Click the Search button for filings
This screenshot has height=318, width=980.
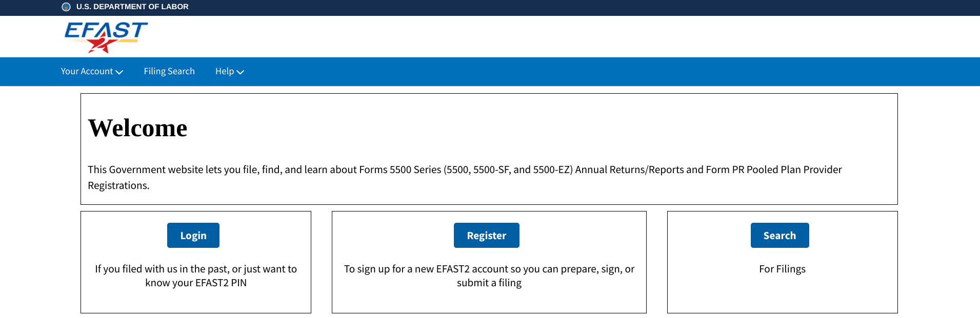pos(779,235)
